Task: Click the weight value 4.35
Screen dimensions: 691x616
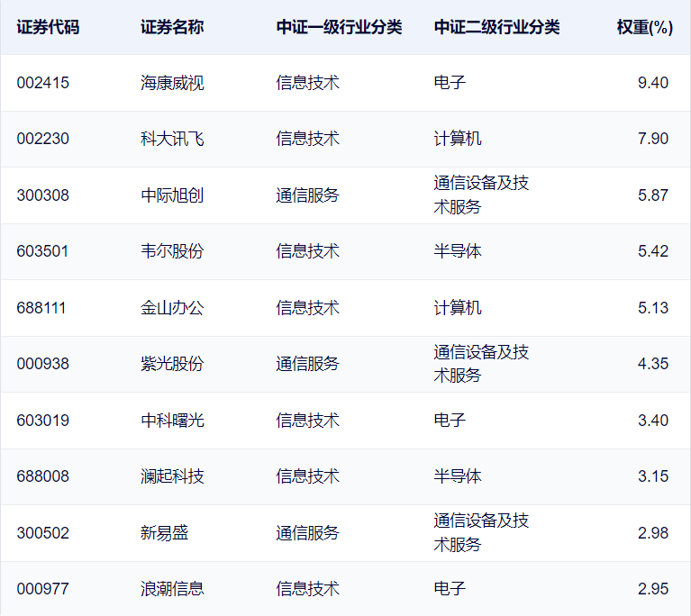Action: 653,364
